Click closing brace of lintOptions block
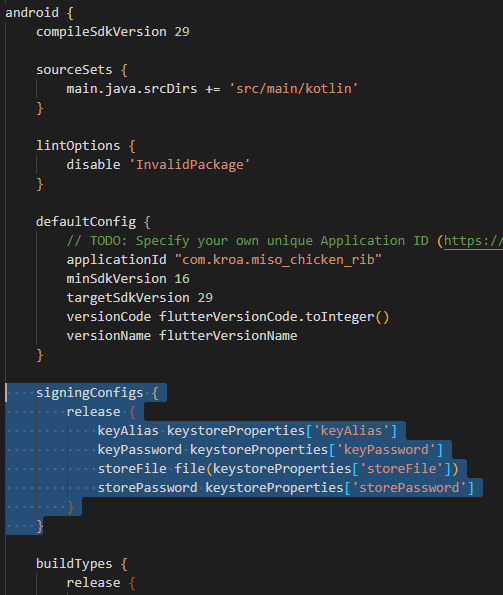503x595 pixels. pyautogui.click(x=39, y=184)
